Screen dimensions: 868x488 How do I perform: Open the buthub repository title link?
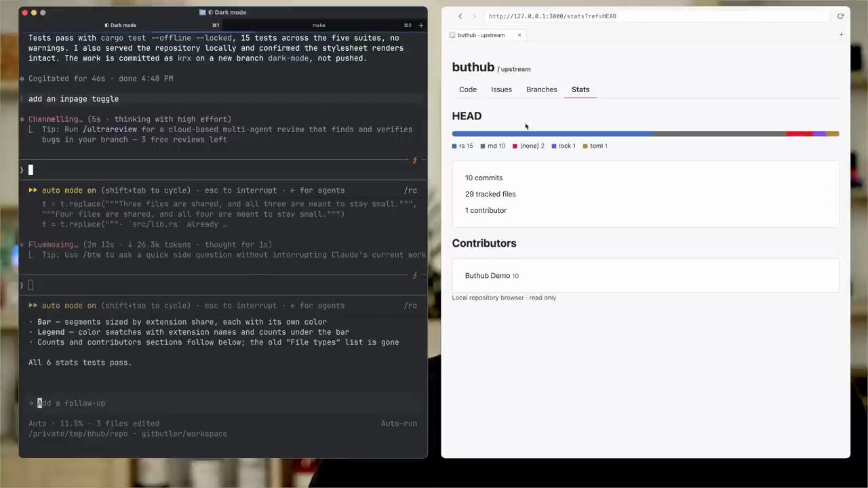pyautogui.click(x=473, y=67)
